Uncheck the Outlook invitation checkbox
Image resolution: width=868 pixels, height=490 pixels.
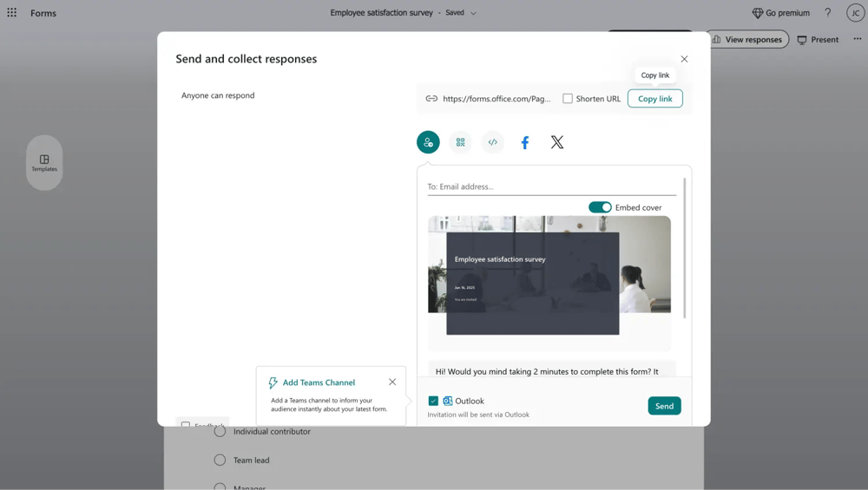click(x=433, y=401)
